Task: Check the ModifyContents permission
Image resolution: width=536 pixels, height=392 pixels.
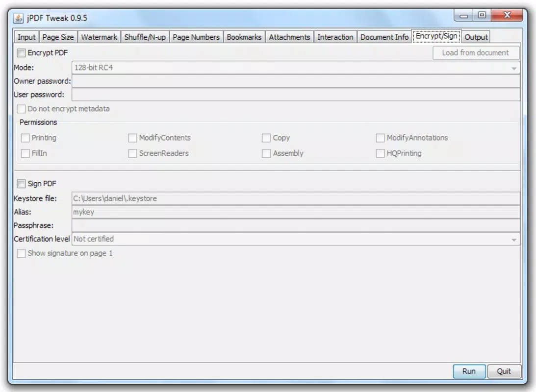Action: click(x=132, y=138)
